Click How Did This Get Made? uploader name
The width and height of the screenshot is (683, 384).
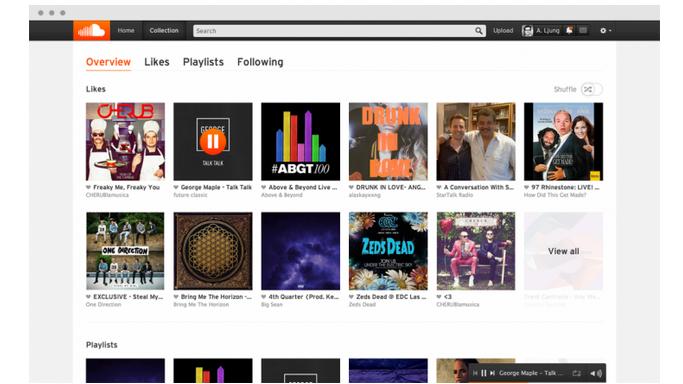coord(555,195)
